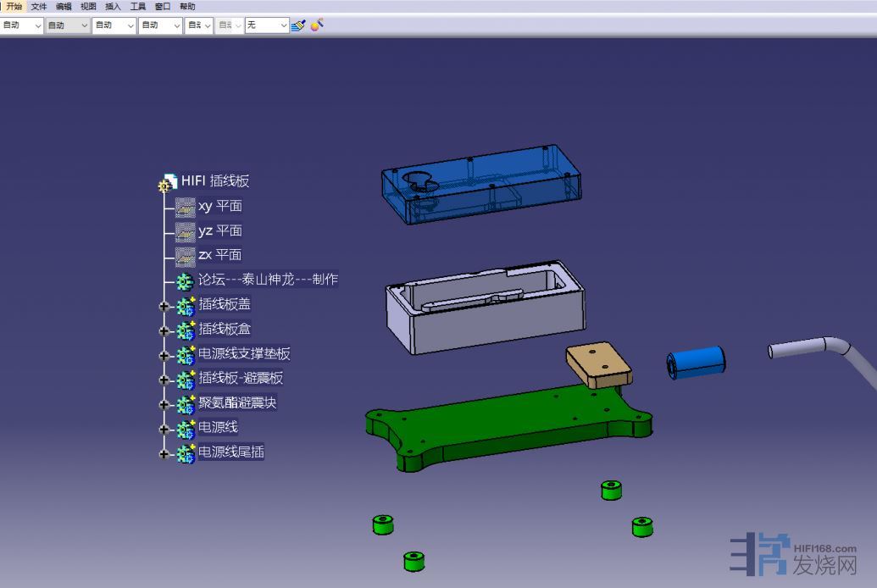Click the HIFI 插线板 root part icon
Viewport: 877px width, 588px height.
tap(168, 182)
